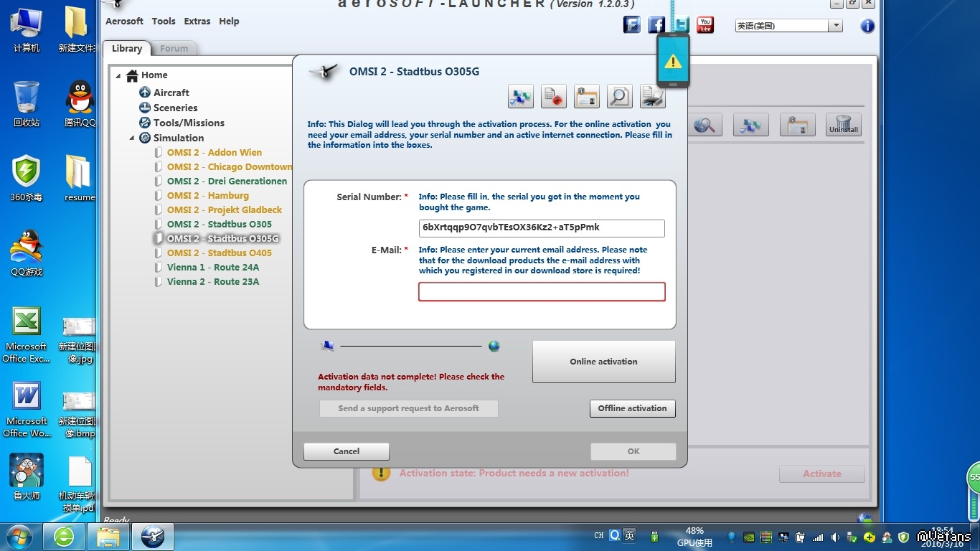
Task: Click the Offline activation button
Action: coord(633,408)
